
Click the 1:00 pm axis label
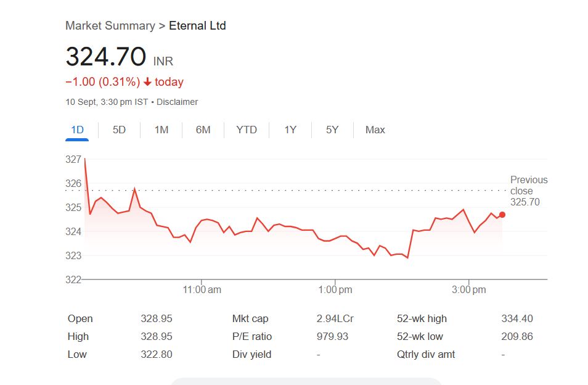pyautogui.click(x=335, y=290)
